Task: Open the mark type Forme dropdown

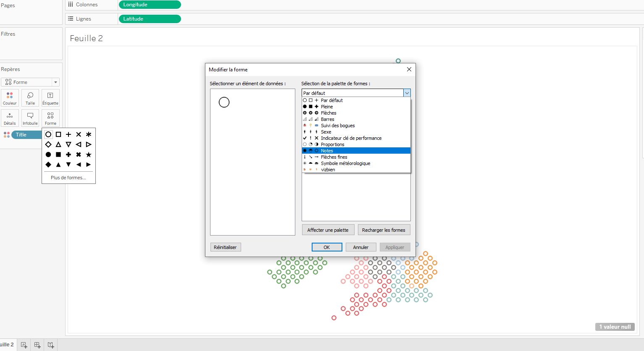Action: click(30, 82)
